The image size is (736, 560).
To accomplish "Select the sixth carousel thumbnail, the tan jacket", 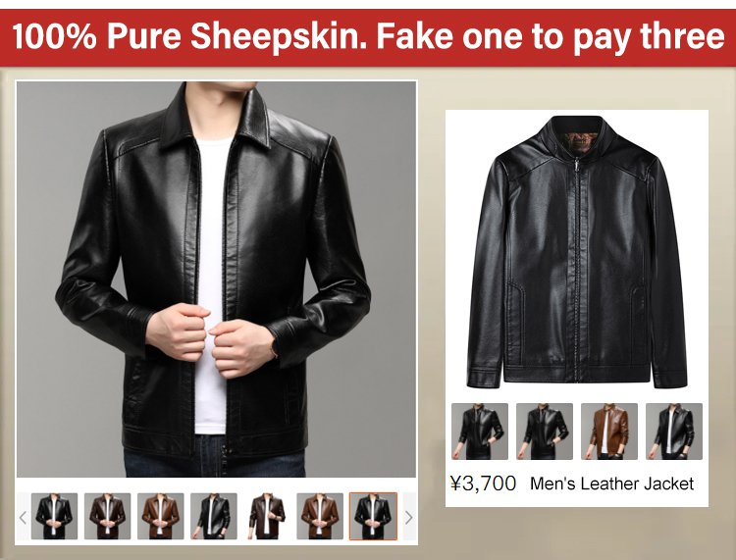I will 320,517.
